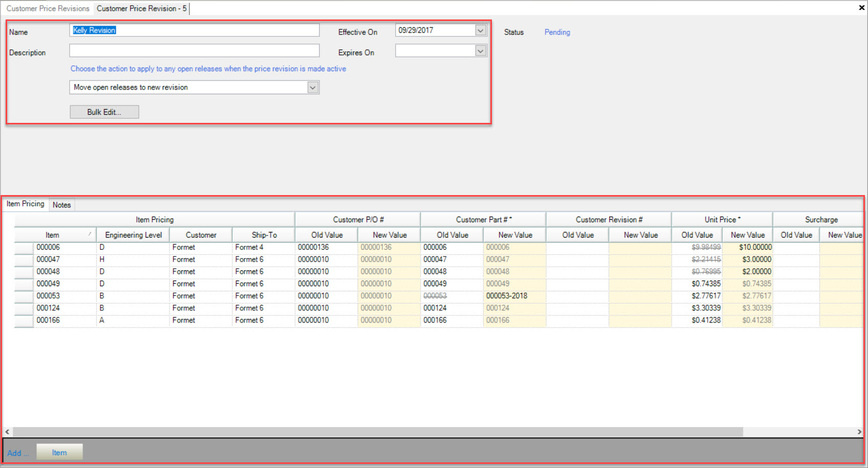Click the Pending status link
This screenshot has width=868, height=468.
tap(557, 32)
